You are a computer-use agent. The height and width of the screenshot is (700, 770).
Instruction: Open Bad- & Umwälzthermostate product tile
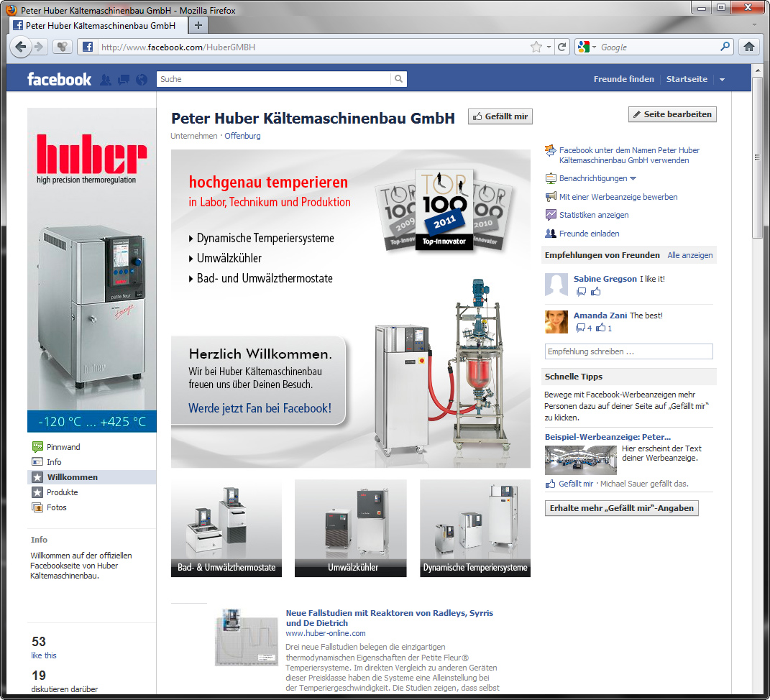pos(226,528)
